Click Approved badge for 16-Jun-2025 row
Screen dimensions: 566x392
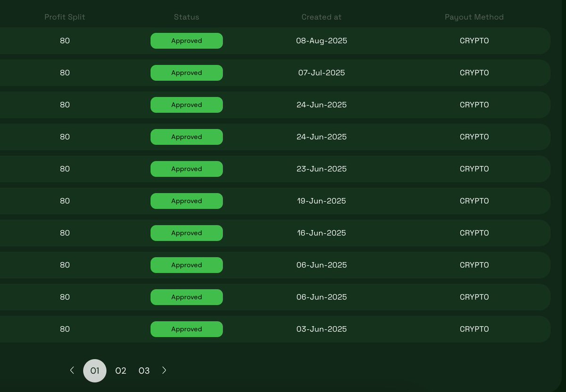pyautogui.click(x=186, y=233)
